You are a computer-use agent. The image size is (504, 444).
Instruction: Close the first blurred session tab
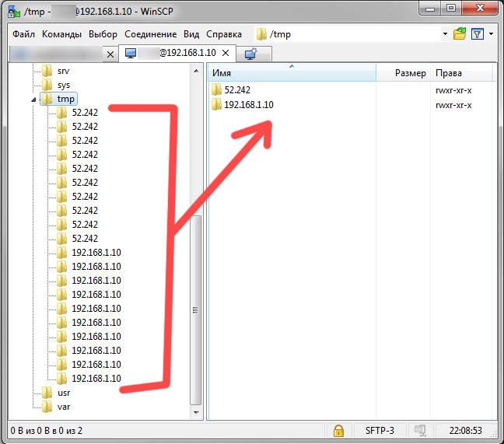110,54
